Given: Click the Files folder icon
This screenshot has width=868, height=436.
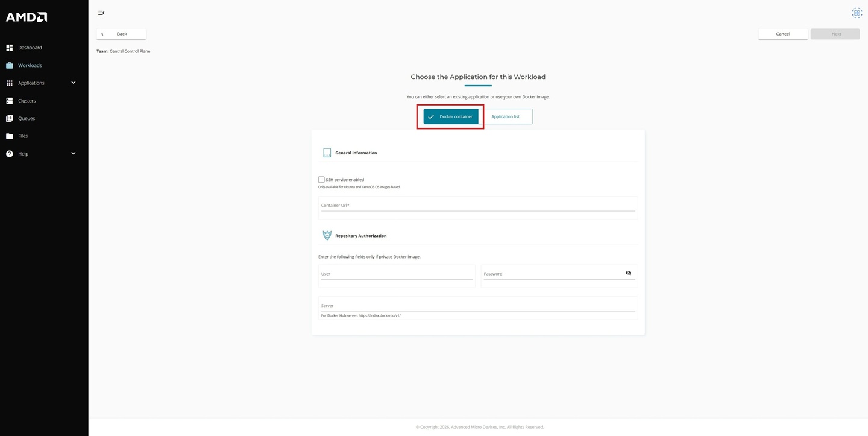Looking at the screenshot, I should click(x=10, y=136).
